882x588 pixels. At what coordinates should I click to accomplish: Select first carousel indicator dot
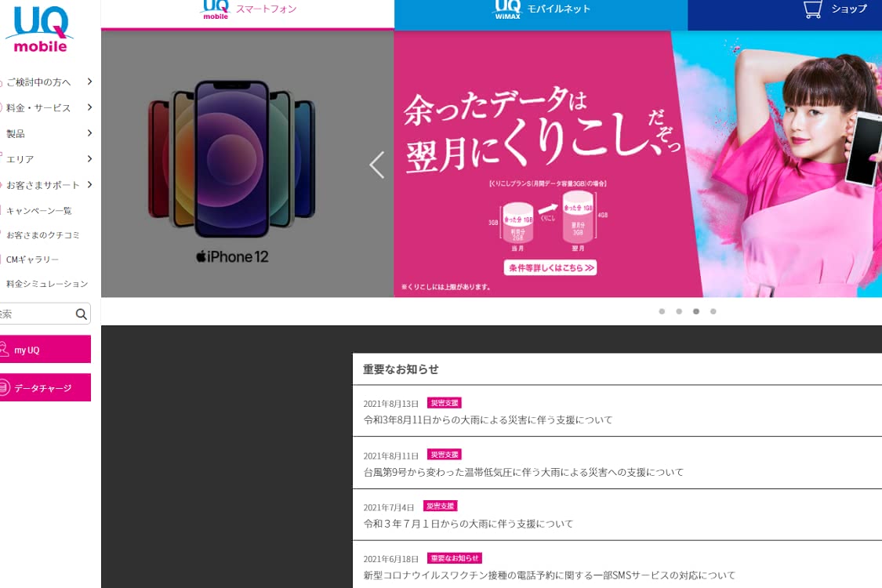662,311
